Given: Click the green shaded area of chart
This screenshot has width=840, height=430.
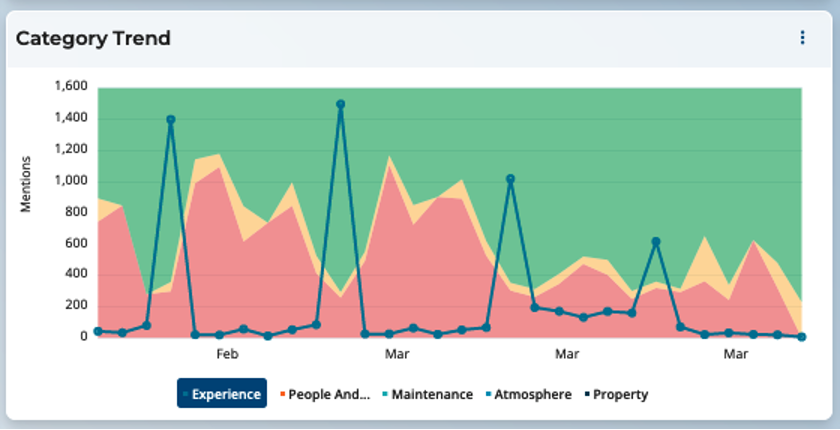Looking at the screenshot, I should coord(600,150).
